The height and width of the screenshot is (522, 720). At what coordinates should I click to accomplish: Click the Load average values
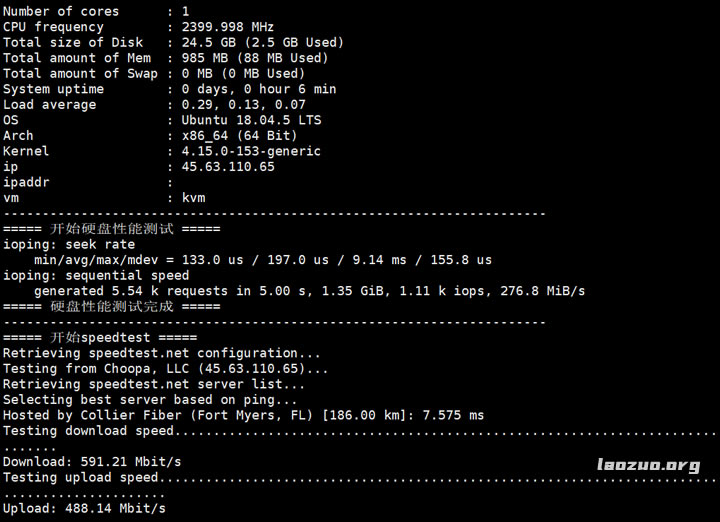tap(243, 105)
